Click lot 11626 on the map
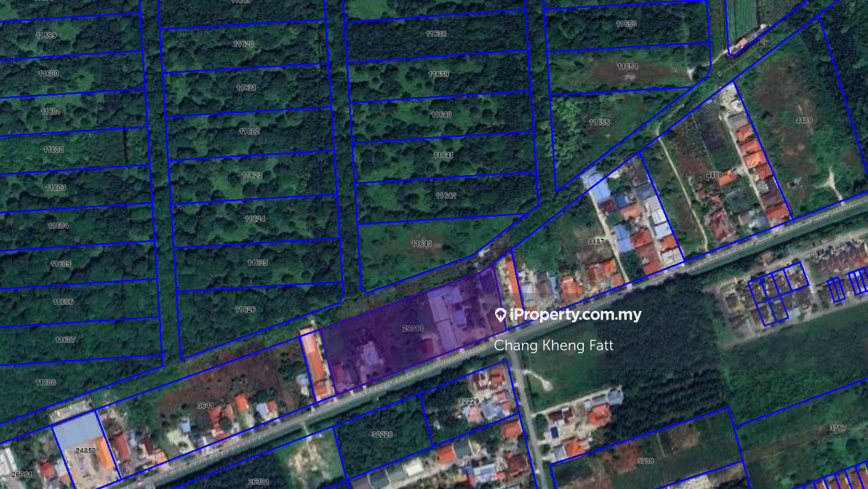 (245, 310)
